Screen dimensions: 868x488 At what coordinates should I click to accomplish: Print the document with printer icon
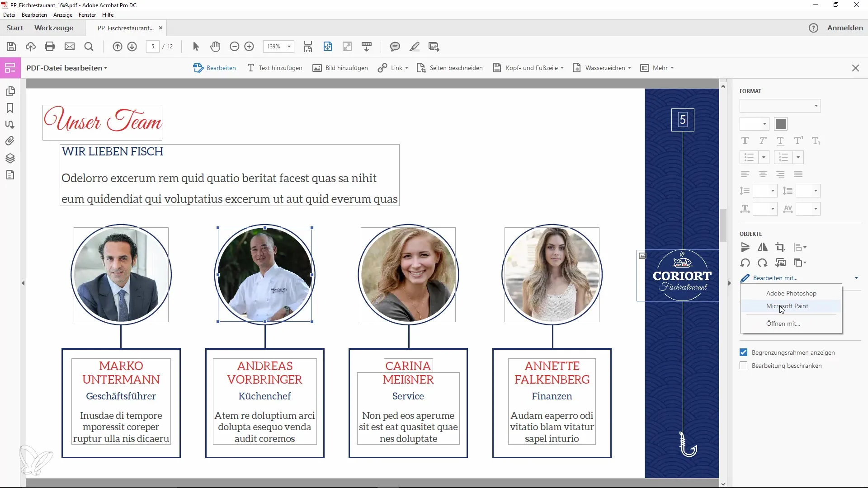click(x=50, y=47)
